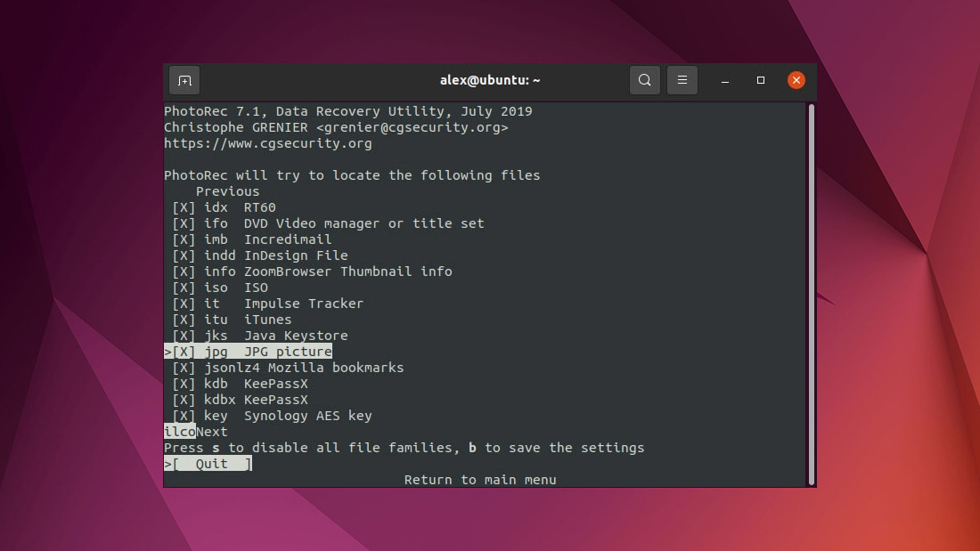Toggle the idx RT60 checkbox

coord(184,207)
